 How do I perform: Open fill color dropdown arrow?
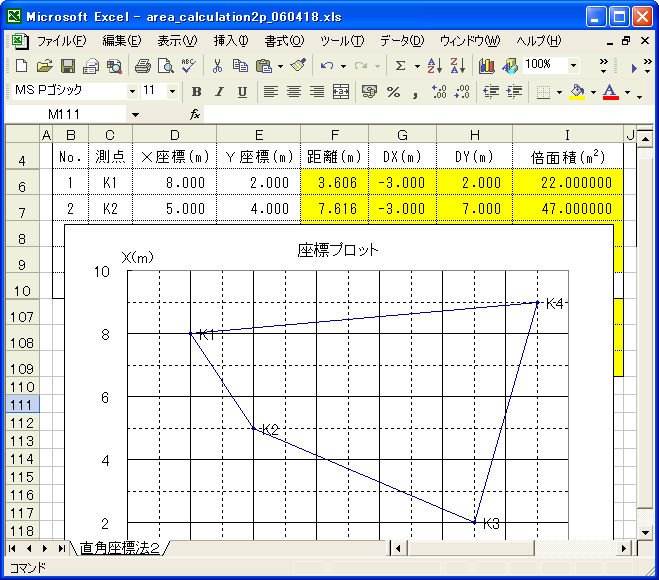tap(593, 92)
